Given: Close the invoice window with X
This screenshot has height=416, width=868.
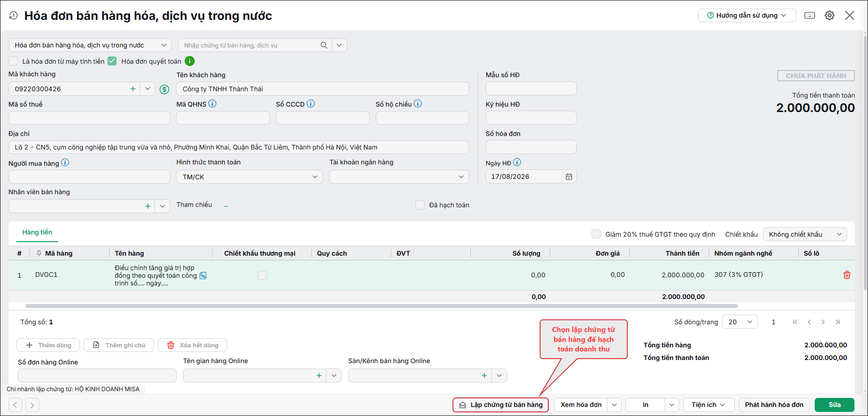Looking at the screenshot, I should click(x=849, y=15).
